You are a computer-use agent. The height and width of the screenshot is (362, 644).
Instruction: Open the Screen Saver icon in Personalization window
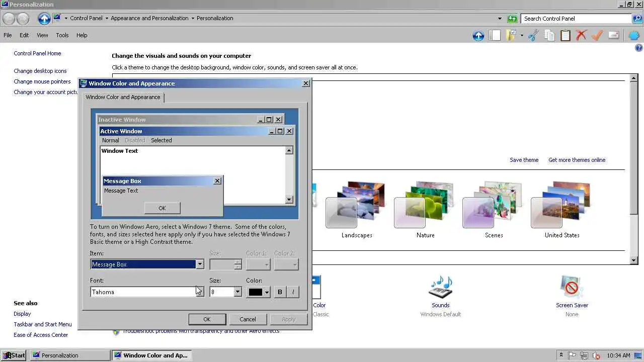(572, 288)
